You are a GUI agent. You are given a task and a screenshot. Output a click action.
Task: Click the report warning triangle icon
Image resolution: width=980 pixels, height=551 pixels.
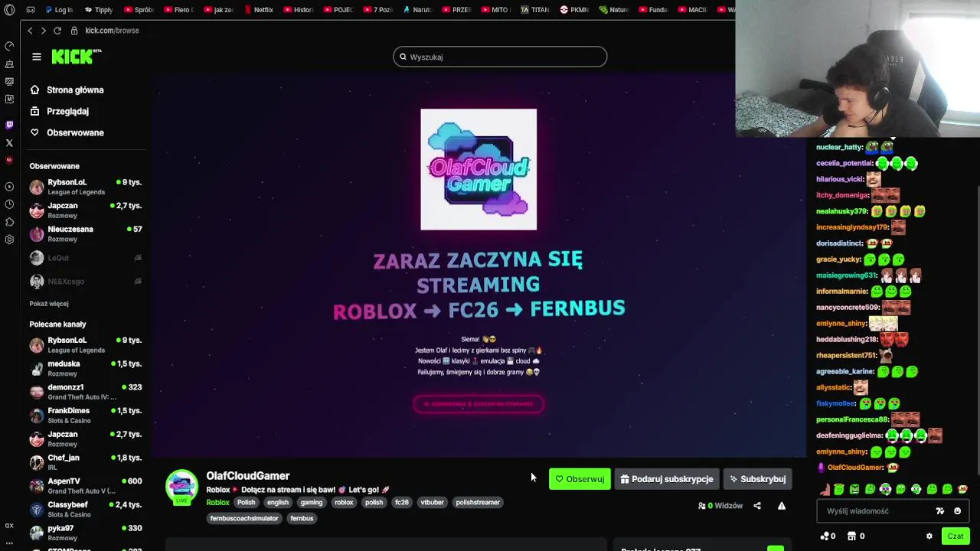pyautogui.click(x=782, y=506)
